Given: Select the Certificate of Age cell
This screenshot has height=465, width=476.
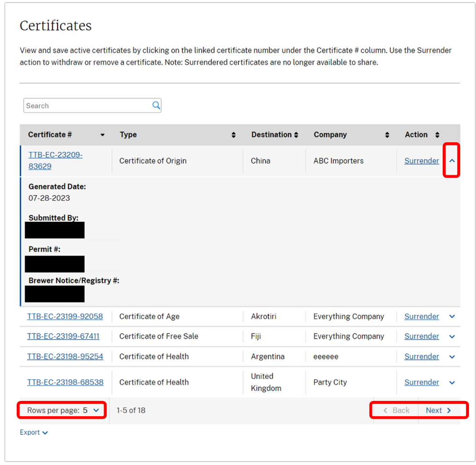Looking at the screenshot, I should (149, 316).
